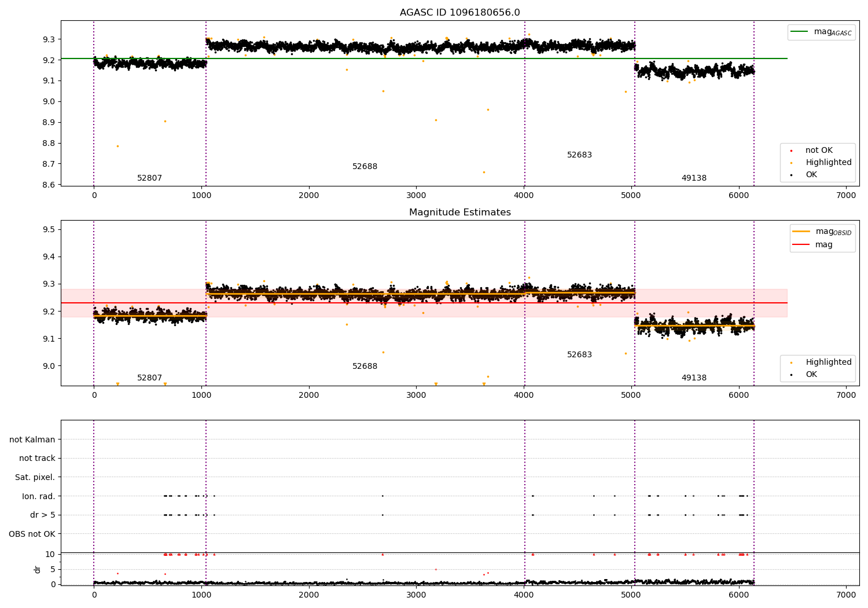Click the 3000 x-axis tick of the top plot
Image resolution: width=868 pixels, height=608 pixels.
point(416,195)
